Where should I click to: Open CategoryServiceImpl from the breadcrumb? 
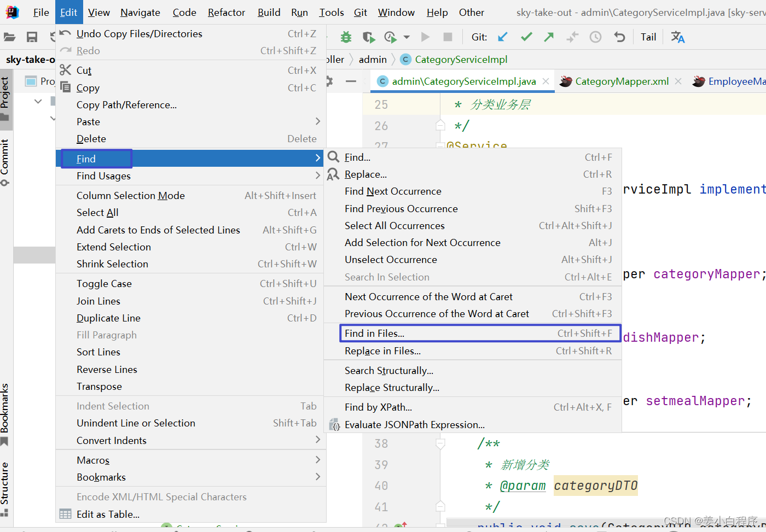(462, 60)
